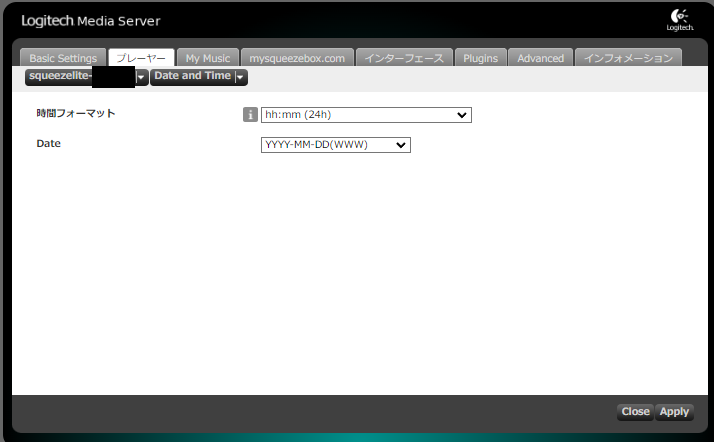Open the squeezelite player selector dropdown
The width and height of the screenshot is (714, 442).
pos(87,76)
